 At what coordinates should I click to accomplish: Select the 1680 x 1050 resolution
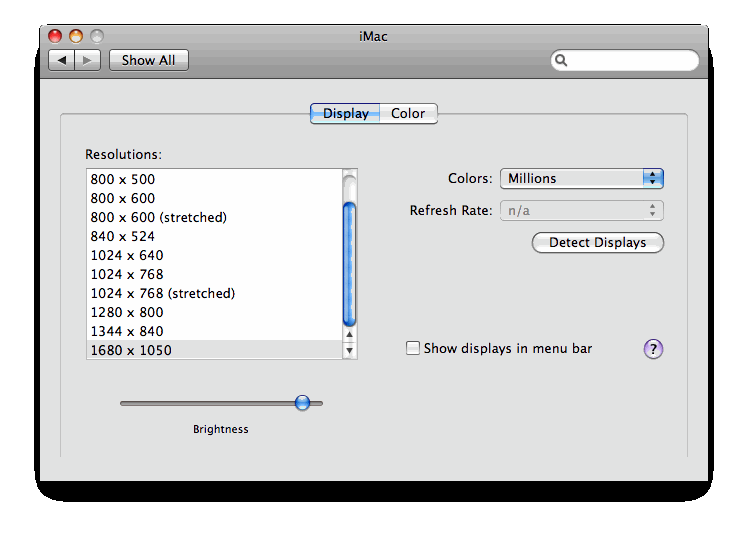(x=215, y=350)
